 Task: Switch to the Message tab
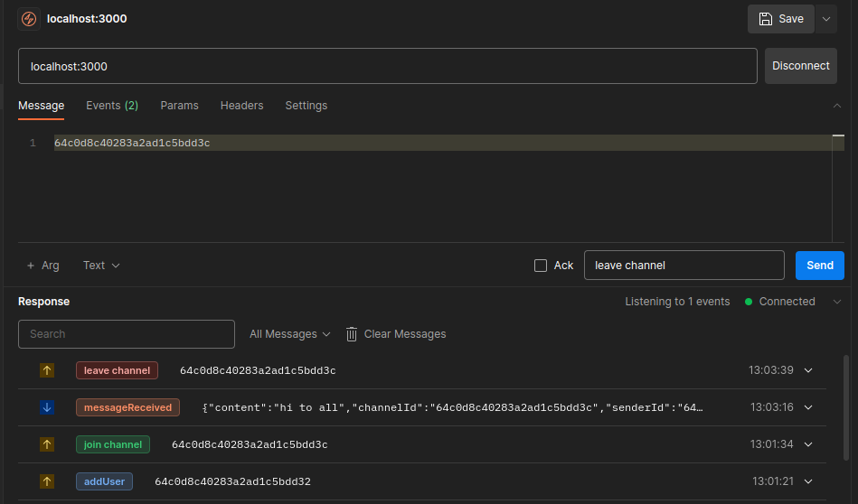[x=41, y=106]
